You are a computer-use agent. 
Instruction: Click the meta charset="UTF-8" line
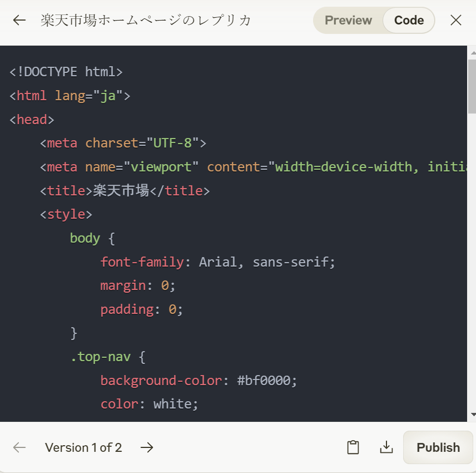(x=123, y=143)
